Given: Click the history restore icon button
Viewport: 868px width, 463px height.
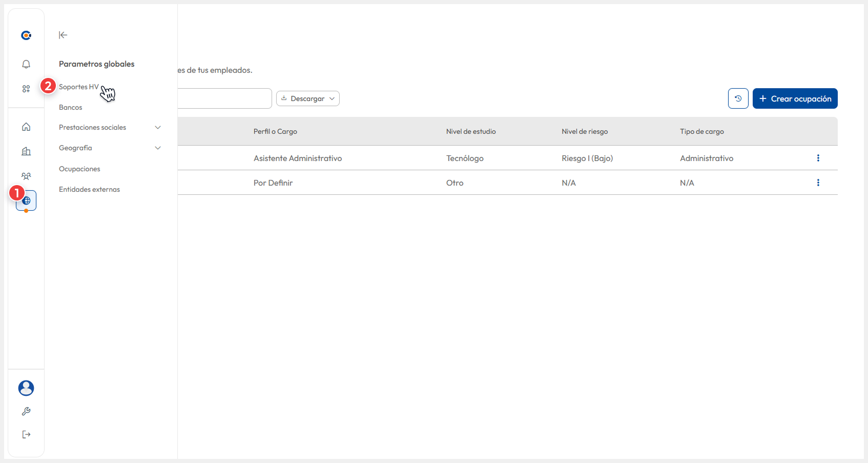Looking at the screenshot, I should pyautogui.click(x=738, y=98).
